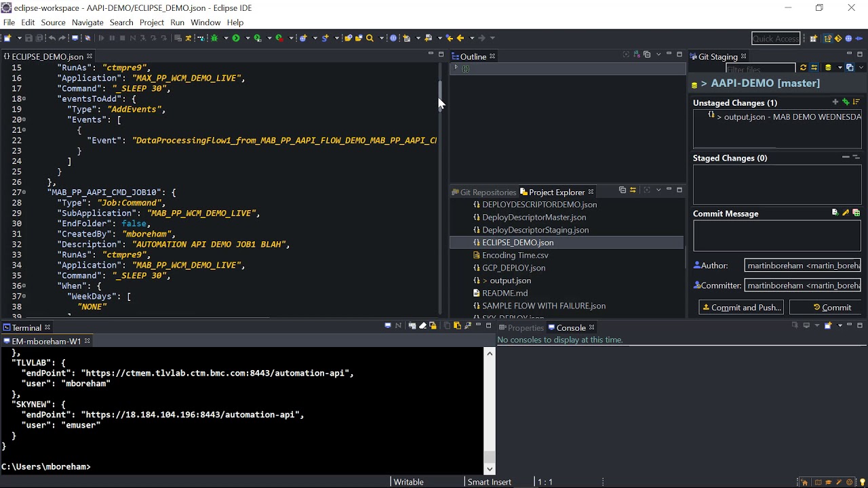
Task: Open the New file dropdown arrow
Action: [x=19, y=38]
